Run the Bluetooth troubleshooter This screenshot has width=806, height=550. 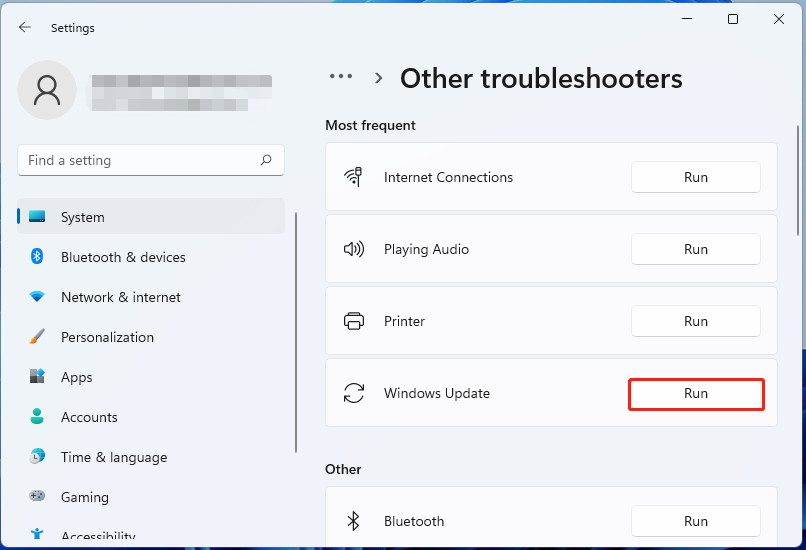[695, 521]
